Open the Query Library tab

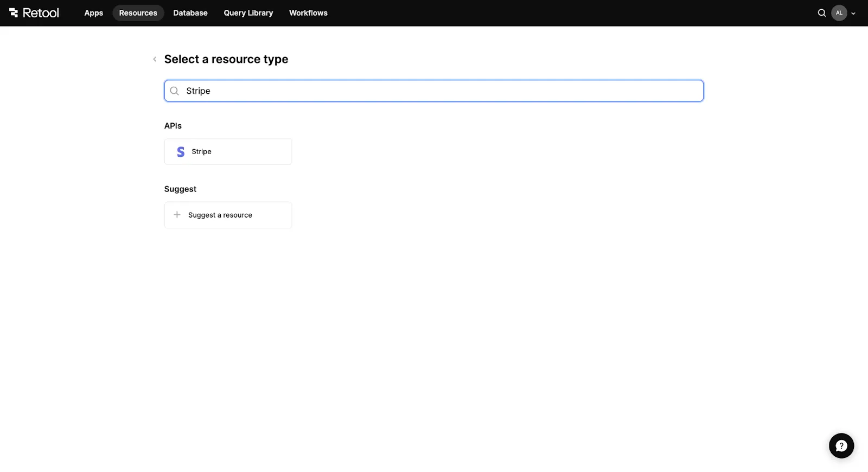[x=248, y=13]
